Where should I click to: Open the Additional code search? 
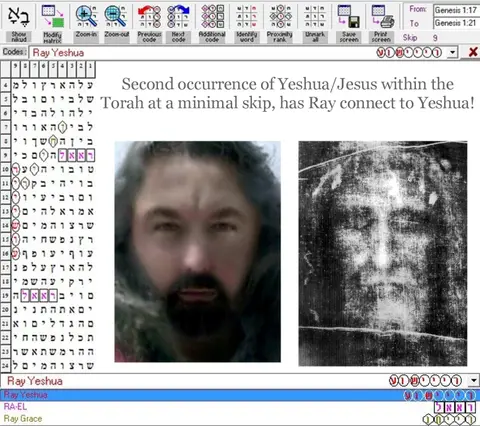click(212, 15)
